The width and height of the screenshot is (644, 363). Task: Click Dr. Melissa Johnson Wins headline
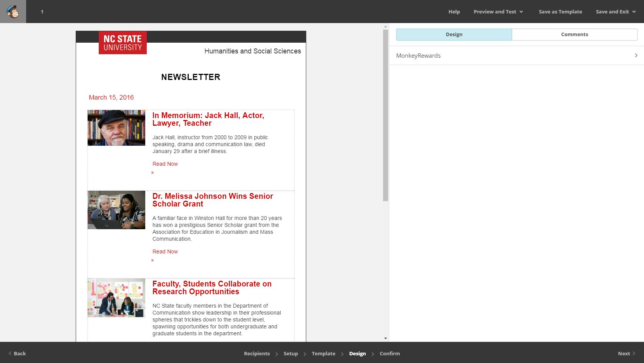coord(212,200)
